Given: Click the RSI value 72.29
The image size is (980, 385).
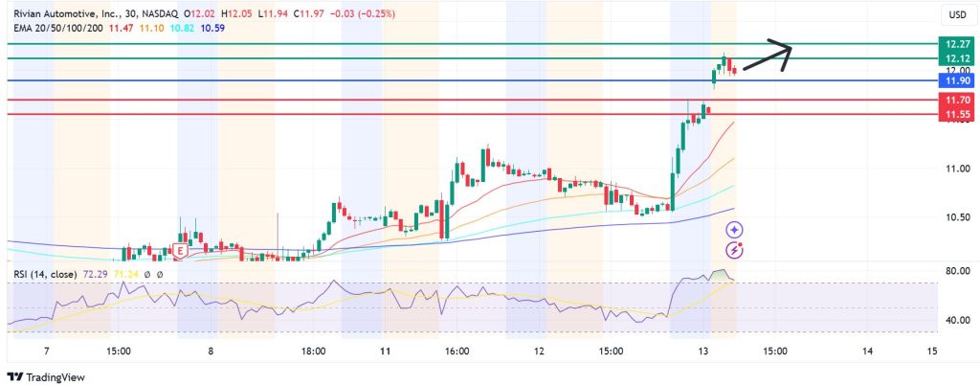Looking at the screenshot, I should (95, 274).
